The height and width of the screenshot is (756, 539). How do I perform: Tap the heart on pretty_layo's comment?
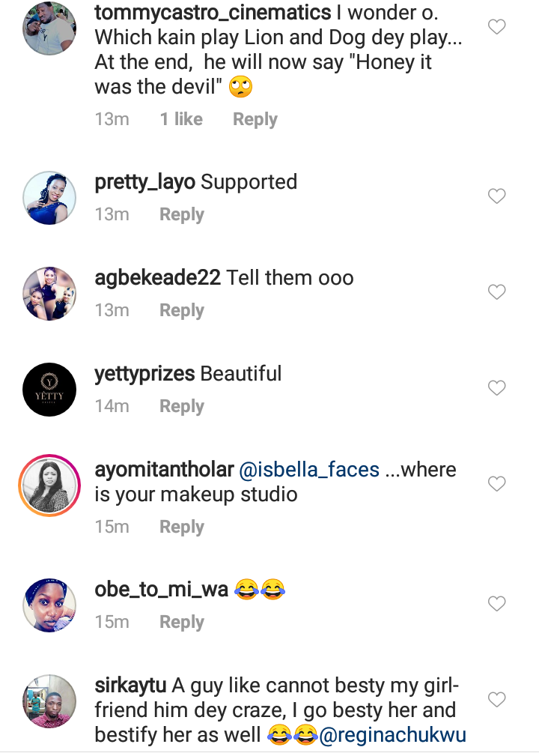pos(497,196)
